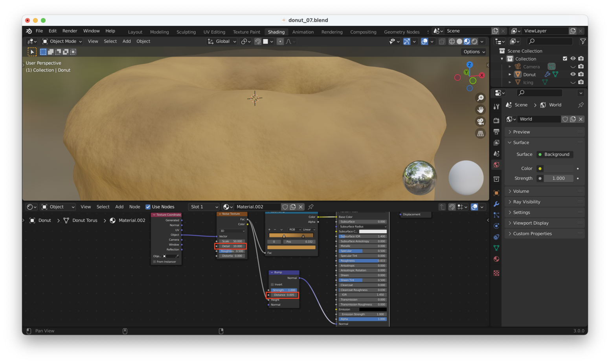Hide the Donut object in outliner
The width and height of the screenshot is (610, 364).
click(573, 74)
